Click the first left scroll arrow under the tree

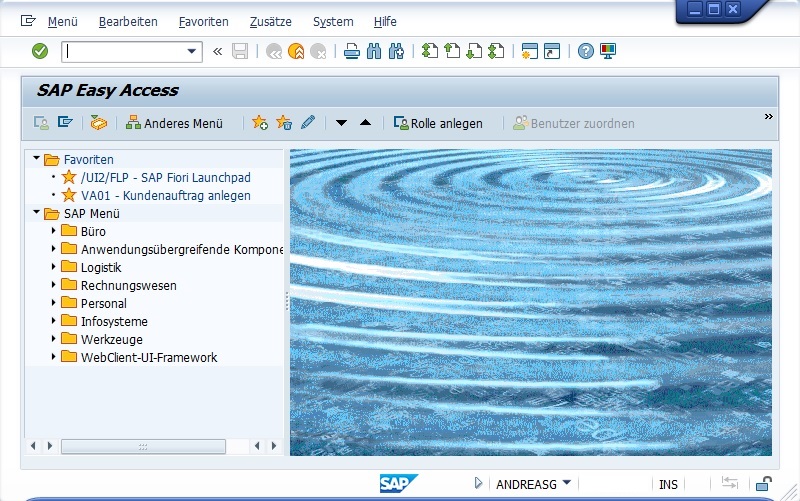[x=33, y=446]
